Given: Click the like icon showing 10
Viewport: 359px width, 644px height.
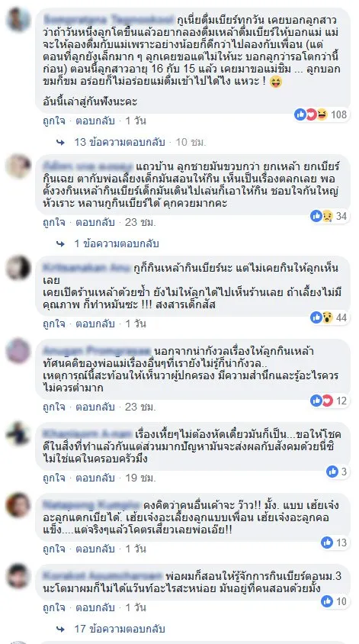Looking at the screenshot, I should click(327, 601).
